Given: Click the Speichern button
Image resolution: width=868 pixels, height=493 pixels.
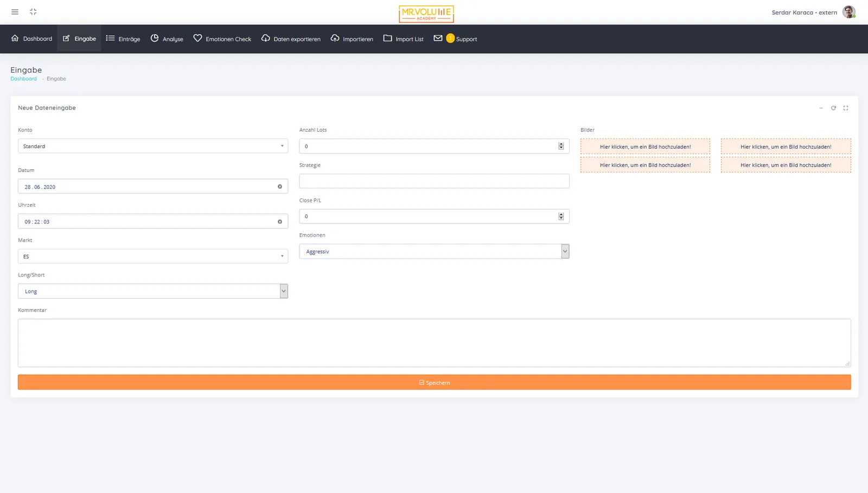Looking at the screenshot, I should point(434,382).
